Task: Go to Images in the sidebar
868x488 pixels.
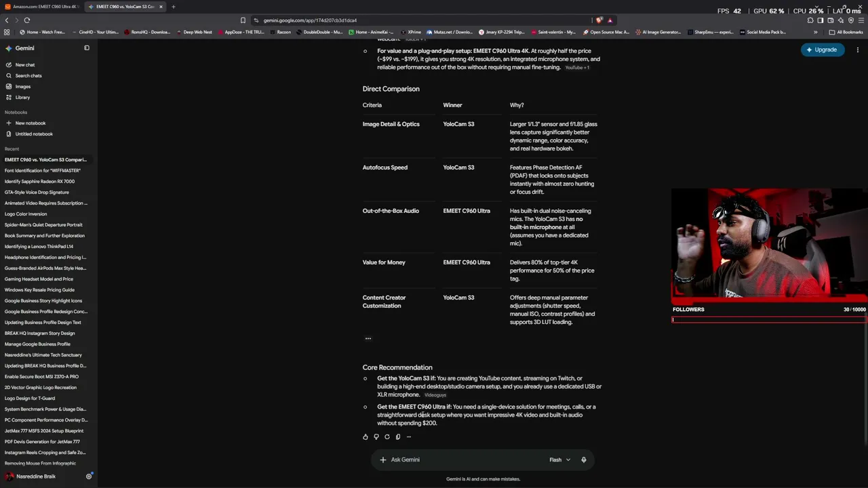Action: point(18,87)
